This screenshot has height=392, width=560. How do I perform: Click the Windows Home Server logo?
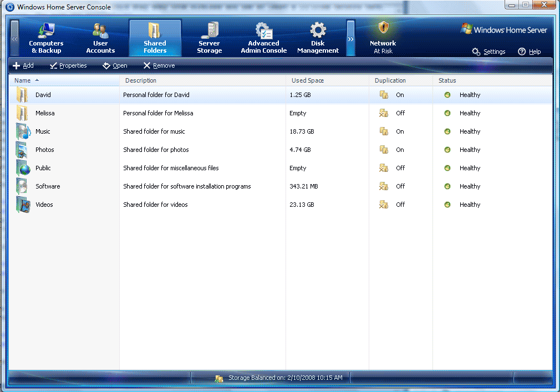[503, 29]
